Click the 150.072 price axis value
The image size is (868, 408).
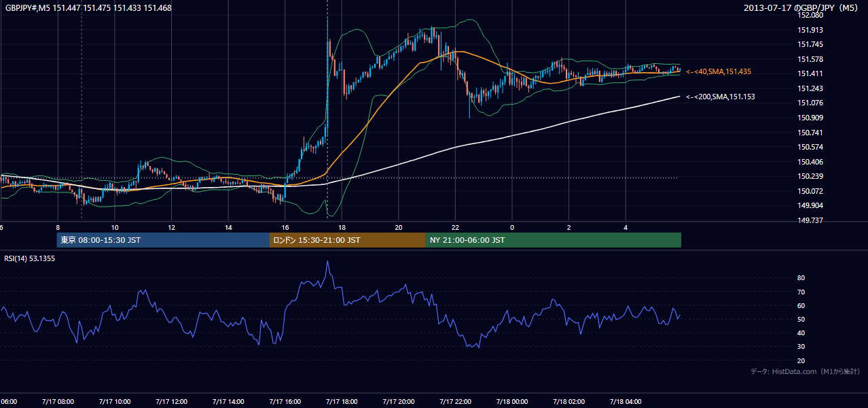tap(810, 191)
